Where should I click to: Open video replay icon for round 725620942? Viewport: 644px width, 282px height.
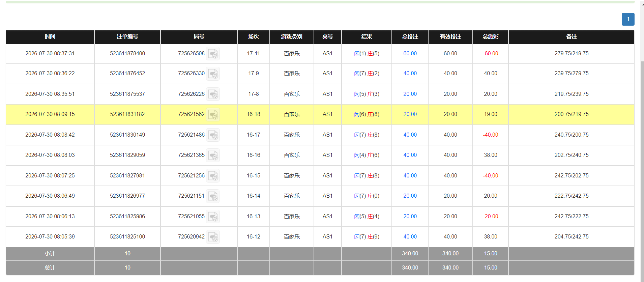tap(213, 237)
